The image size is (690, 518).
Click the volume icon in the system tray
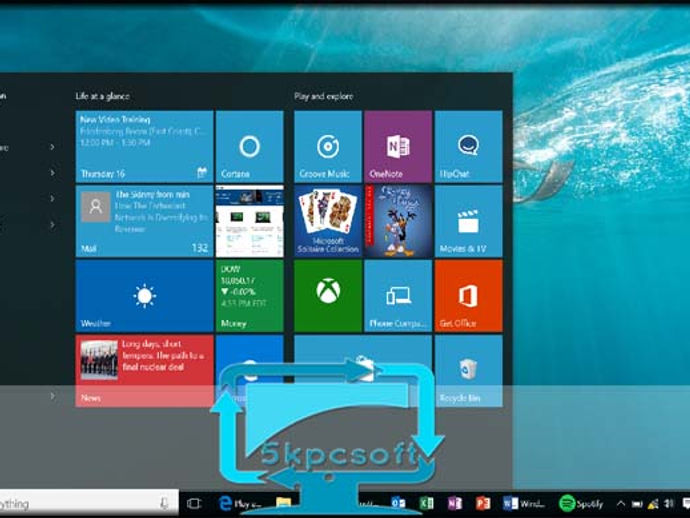(669, 503)
